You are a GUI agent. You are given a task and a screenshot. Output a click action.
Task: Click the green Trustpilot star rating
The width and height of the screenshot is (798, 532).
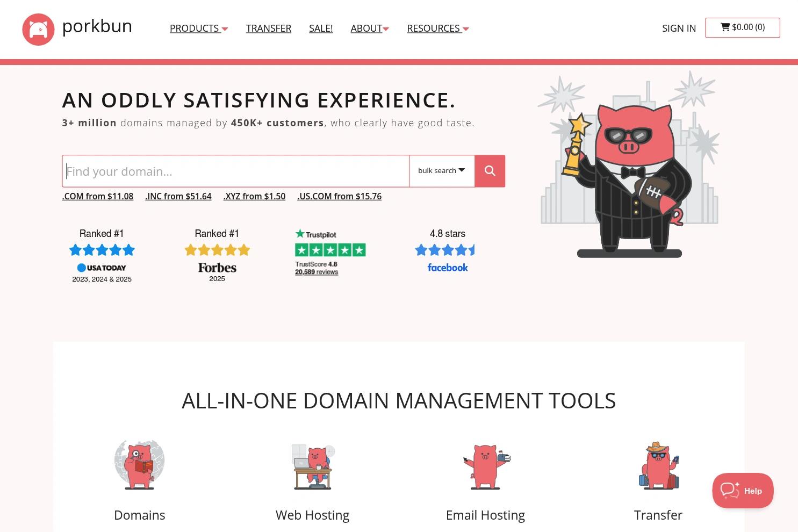click(330, 250)
